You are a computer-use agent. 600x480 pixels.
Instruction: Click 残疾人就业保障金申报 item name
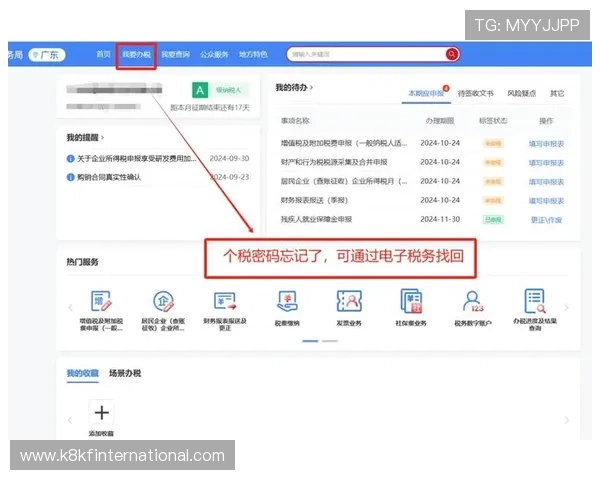point(316,219)
